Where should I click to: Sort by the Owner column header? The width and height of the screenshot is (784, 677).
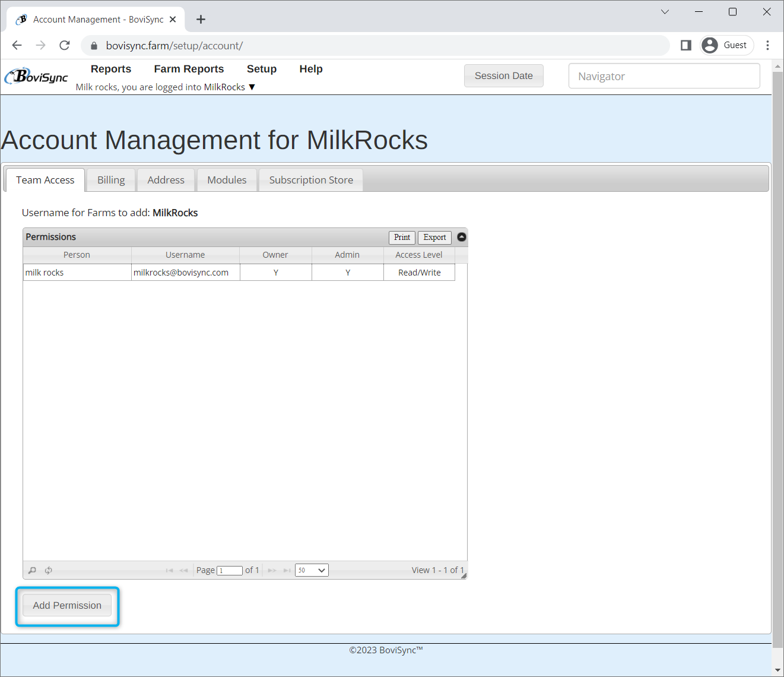pyautogui.click(x=275, y=255)
